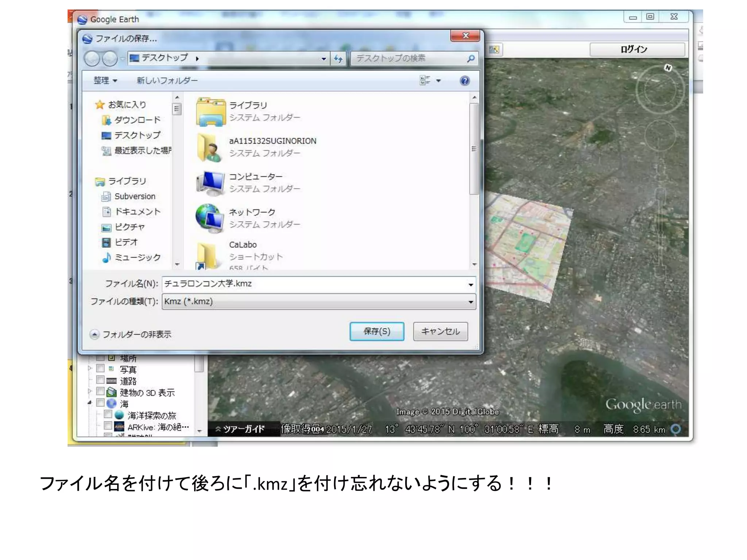Select お気に入り in the sidebar
Viewport: 747px width, 560px height.
point(120,105)
